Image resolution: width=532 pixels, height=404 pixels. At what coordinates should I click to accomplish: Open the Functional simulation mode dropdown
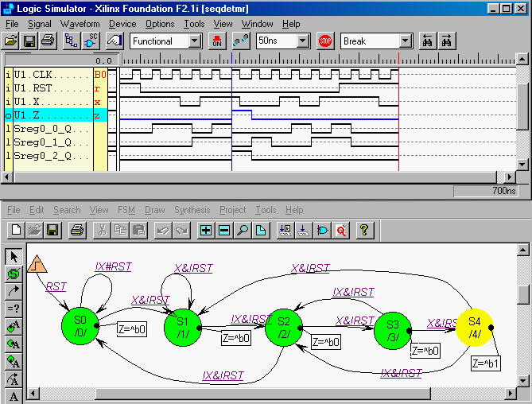tap(195, 41)
